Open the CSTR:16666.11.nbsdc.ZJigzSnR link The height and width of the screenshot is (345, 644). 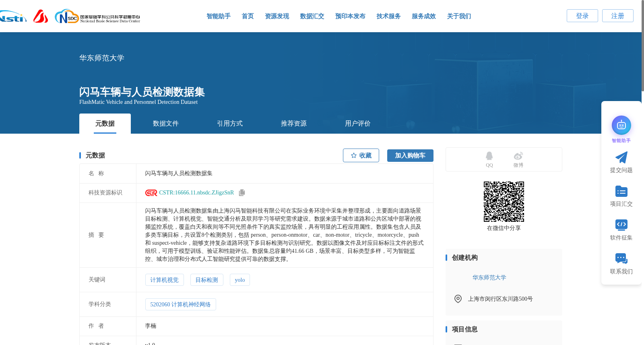tap(196, 193)
